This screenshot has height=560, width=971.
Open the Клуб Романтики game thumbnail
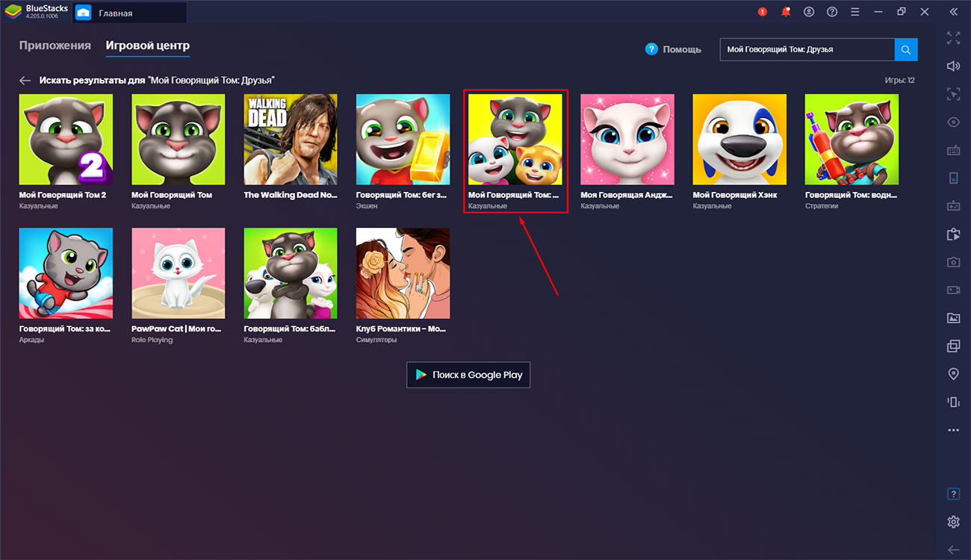pos(403,273)
